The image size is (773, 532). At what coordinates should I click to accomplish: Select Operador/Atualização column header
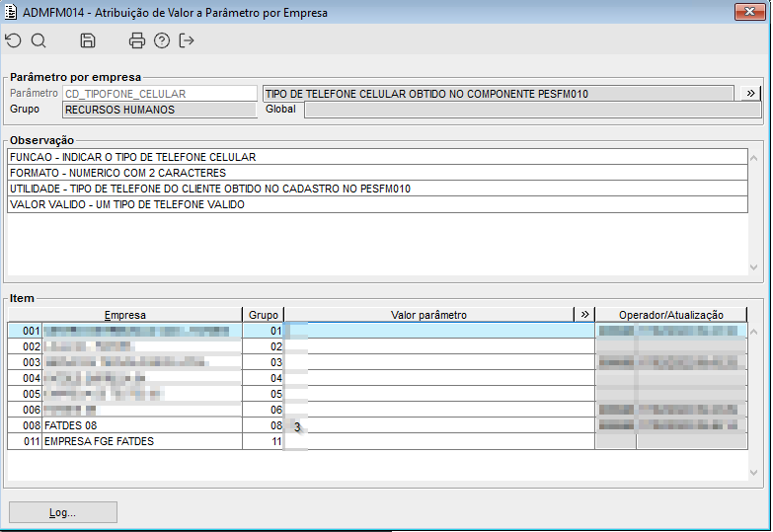click(x=671, y=315)
